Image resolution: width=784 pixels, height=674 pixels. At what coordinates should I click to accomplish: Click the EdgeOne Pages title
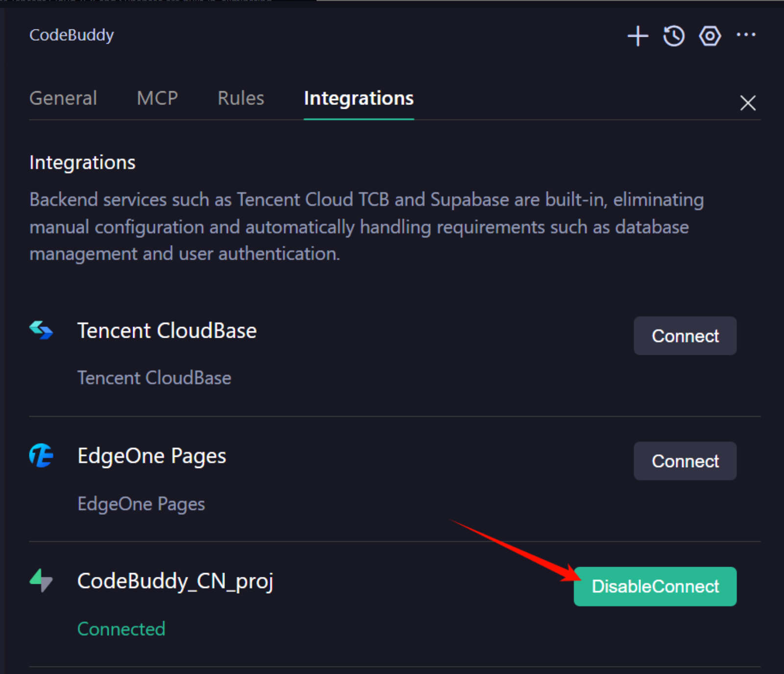tap(151, 456)
